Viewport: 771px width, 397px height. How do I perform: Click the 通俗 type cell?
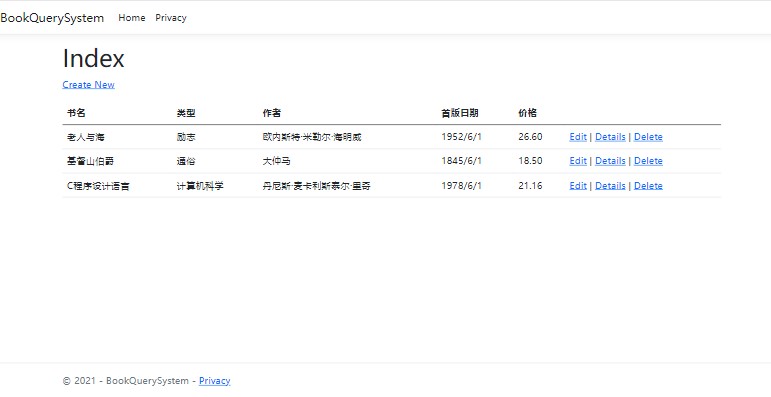pyautogui.click(x=186, y=161)
